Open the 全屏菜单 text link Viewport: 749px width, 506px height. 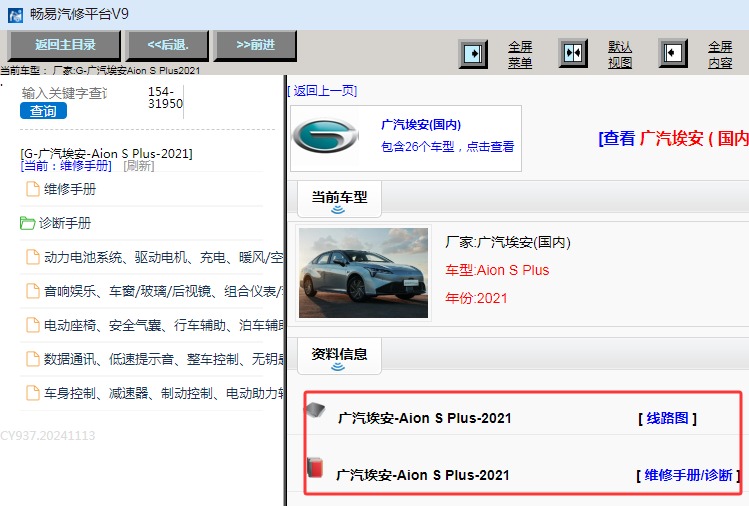[520, 54]
